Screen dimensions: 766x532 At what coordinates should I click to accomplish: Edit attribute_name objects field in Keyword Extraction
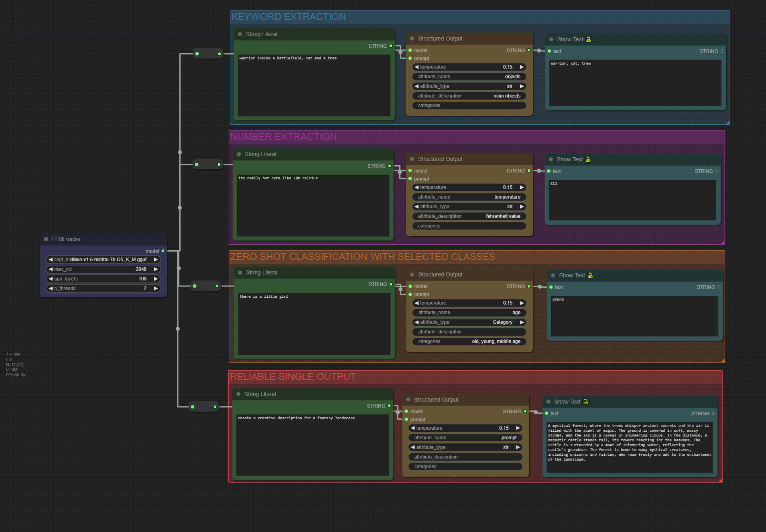469,77
